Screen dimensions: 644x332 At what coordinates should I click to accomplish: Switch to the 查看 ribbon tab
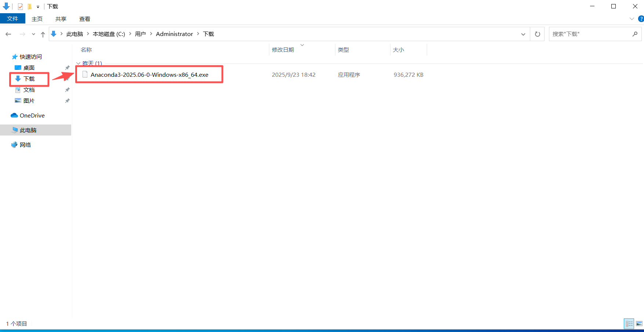point(85,19)
